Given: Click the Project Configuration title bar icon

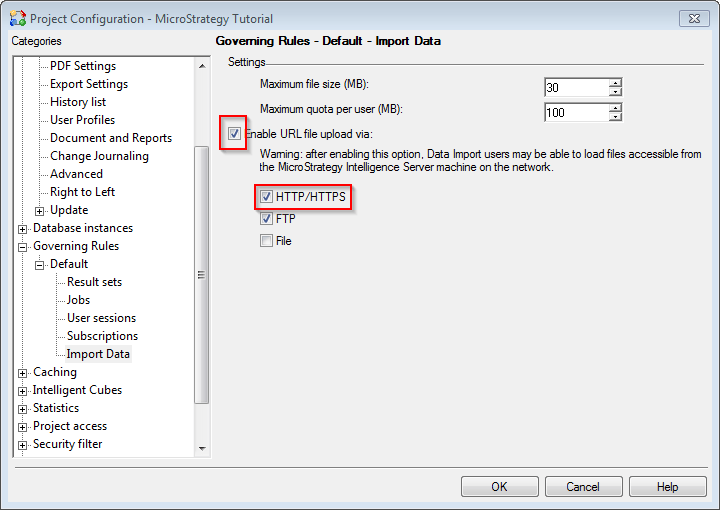Looking at the screenshot, I should point(17,18).
